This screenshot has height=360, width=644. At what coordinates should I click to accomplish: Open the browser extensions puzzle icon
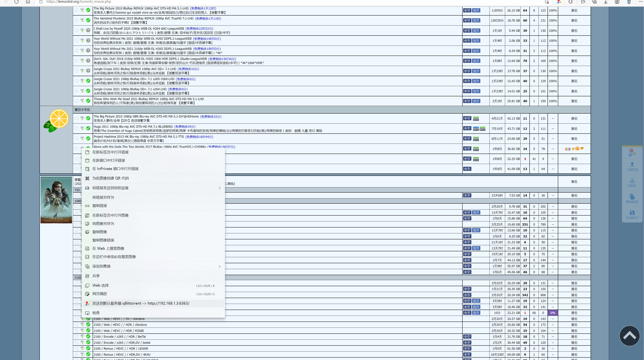click(570, 2)
